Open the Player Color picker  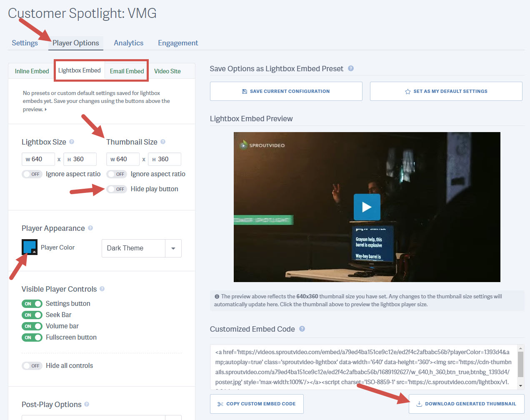tap(29, 247)
